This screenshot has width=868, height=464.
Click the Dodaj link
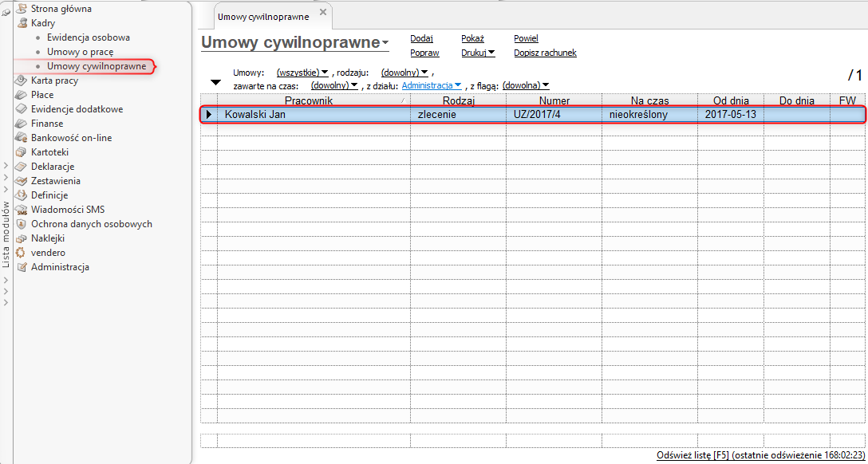[x=421, y=39]
